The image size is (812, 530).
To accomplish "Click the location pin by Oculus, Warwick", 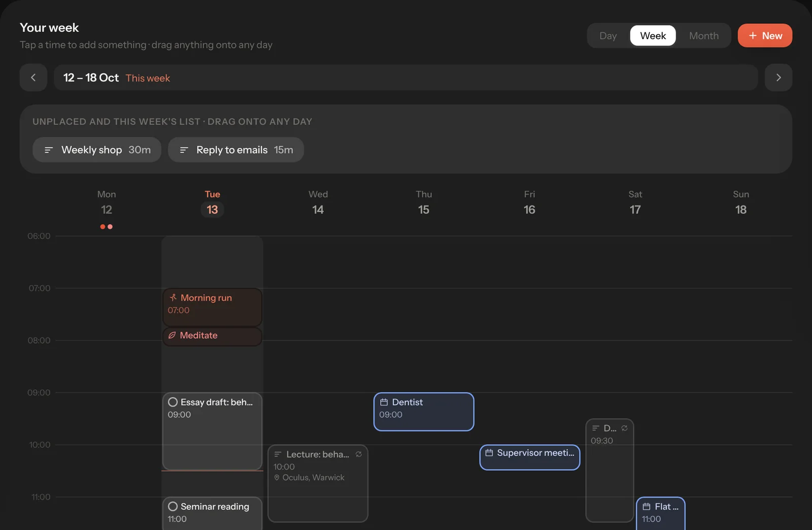I will pyautogui.click(x=277, y=478).
